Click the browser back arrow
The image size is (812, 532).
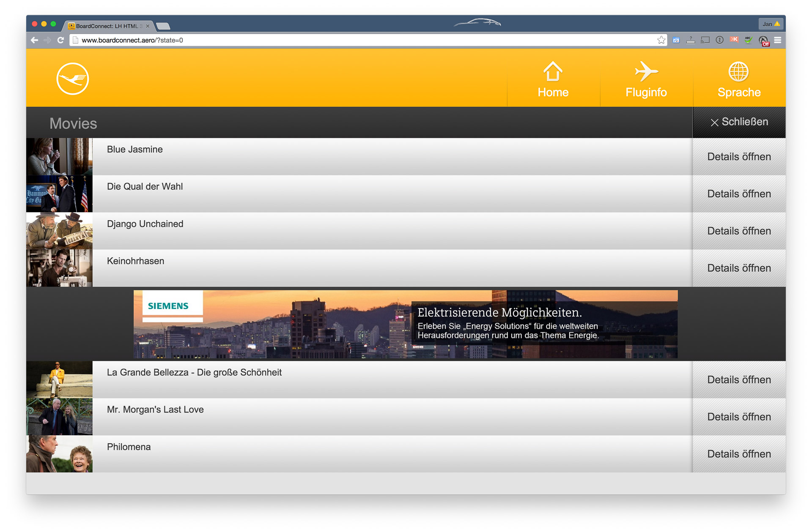(35, 40)
